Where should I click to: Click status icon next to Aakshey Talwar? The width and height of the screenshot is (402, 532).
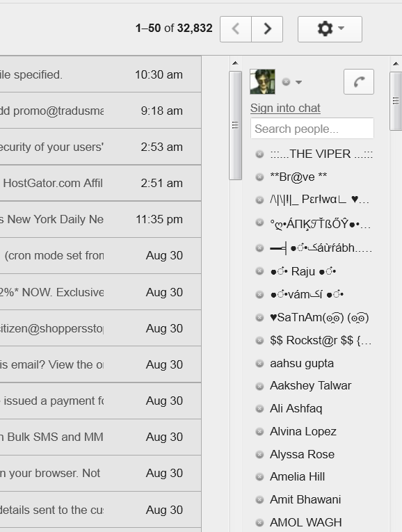click(x=259, y=386)
